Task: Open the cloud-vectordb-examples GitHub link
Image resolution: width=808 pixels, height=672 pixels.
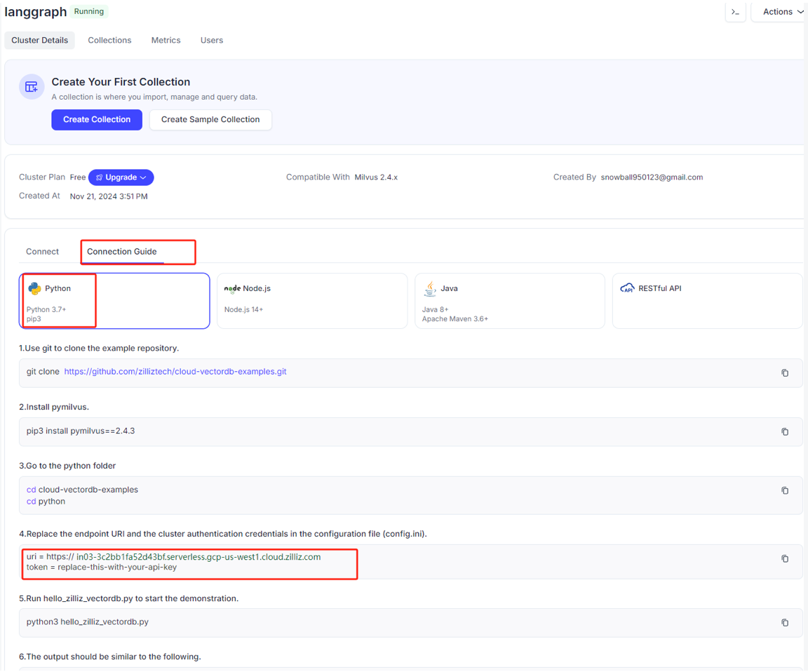Action: (x=175, y=372)
